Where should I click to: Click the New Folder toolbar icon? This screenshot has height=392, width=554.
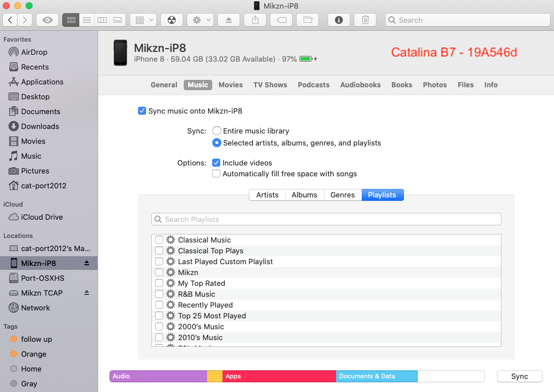coord(308,20)
